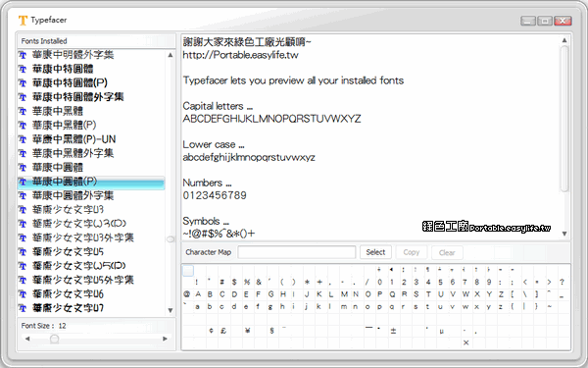Pick the ¥ yen symbol in character map
This screenshot has height=368, width=588.
[x=248, y=331]
